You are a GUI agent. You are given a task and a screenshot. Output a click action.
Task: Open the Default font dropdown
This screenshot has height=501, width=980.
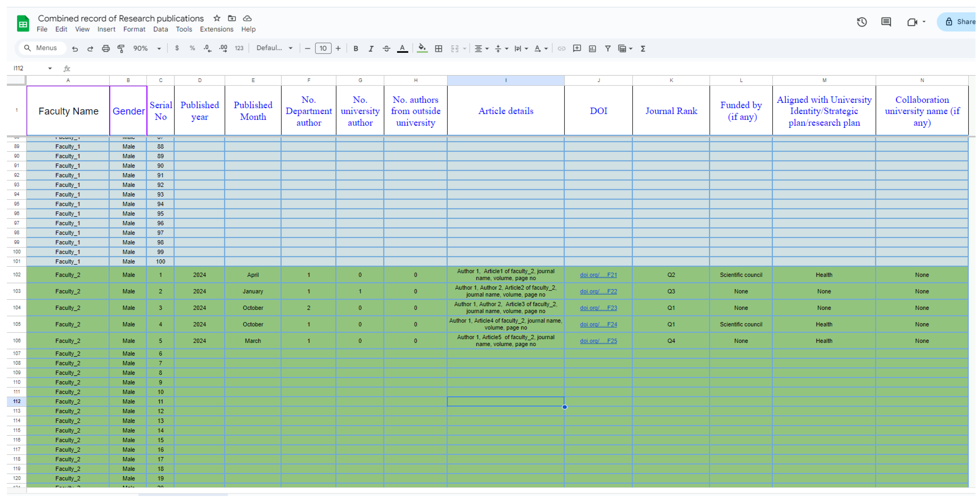(x=274, y=48)
